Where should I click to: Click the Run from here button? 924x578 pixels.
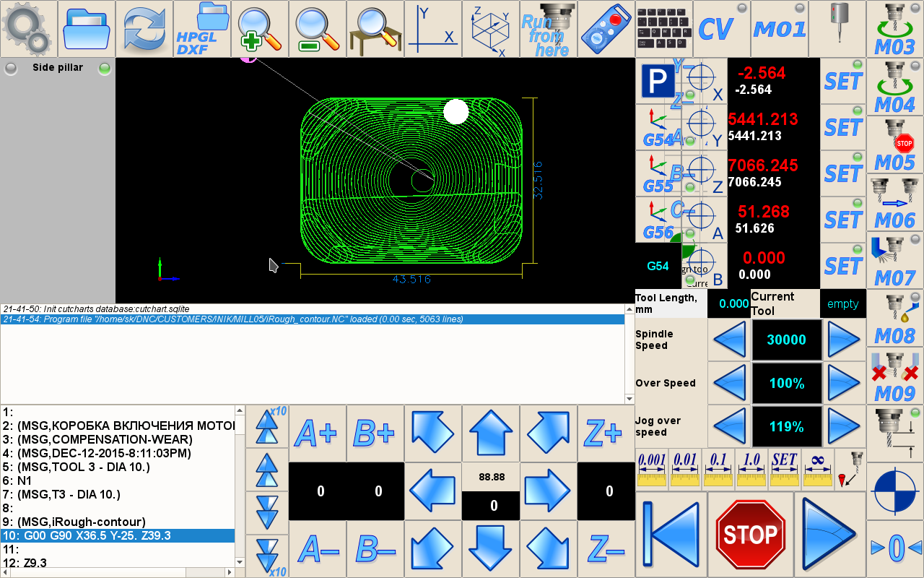548,29
